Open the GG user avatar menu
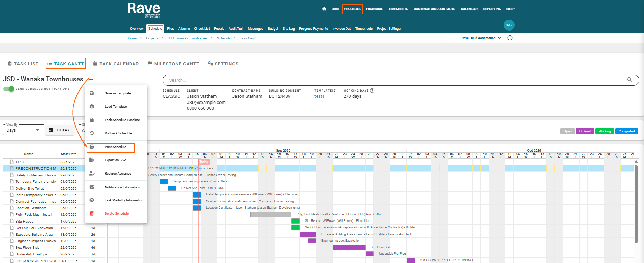Image resolution: width=644 pixels, height=263 pixels. coord(509,25)
